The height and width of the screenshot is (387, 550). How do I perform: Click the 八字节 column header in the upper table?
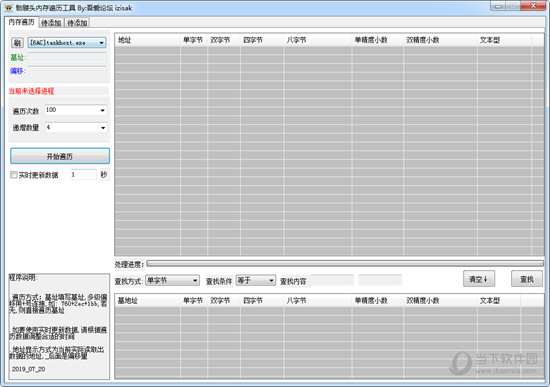coord(317,40)
